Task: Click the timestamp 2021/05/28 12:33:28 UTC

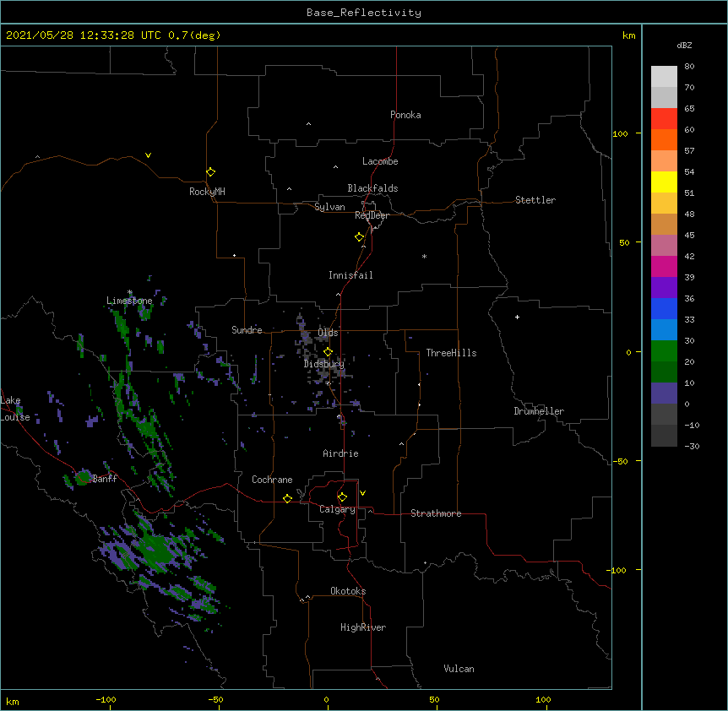Action: click(84, 35)
